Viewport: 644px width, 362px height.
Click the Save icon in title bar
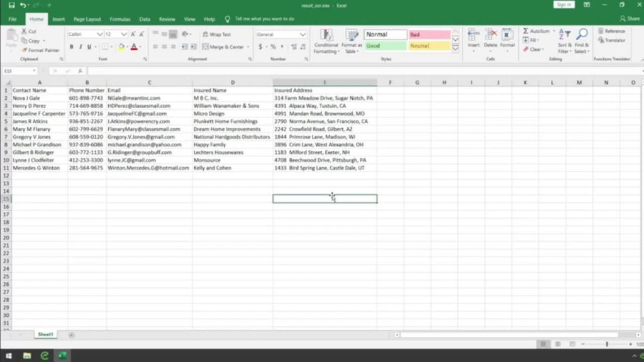pos(11,5)
